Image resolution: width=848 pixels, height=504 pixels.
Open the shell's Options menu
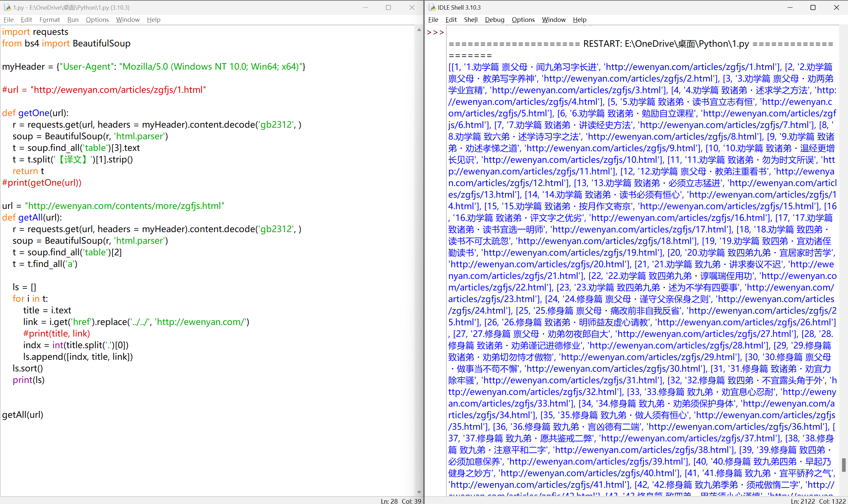tap(523, 20)
